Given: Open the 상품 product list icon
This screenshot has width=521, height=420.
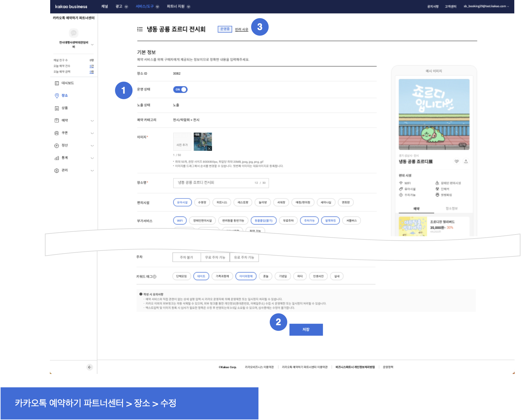Looking at the screenshot, I should (57, 108).
